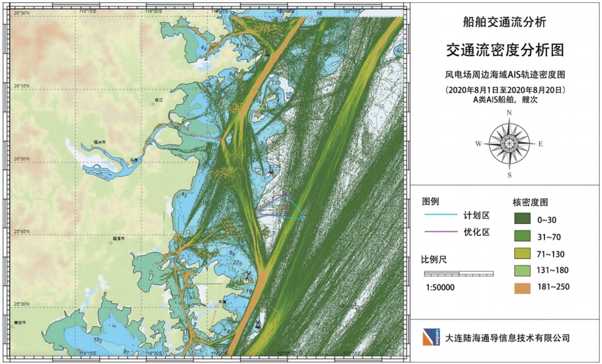The width and height of the screenshot is (602, 364).
Task: Click the Pingtan marker (平潭) on the island
Action: [217, 306]
